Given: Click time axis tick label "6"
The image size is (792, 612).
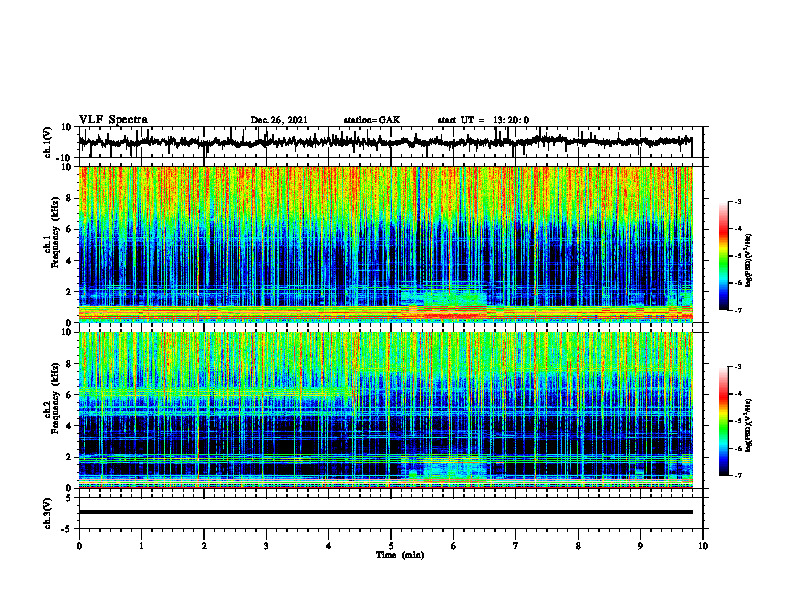Looking at the screenshot, I should pyautogui.click(x=454, y=546).
